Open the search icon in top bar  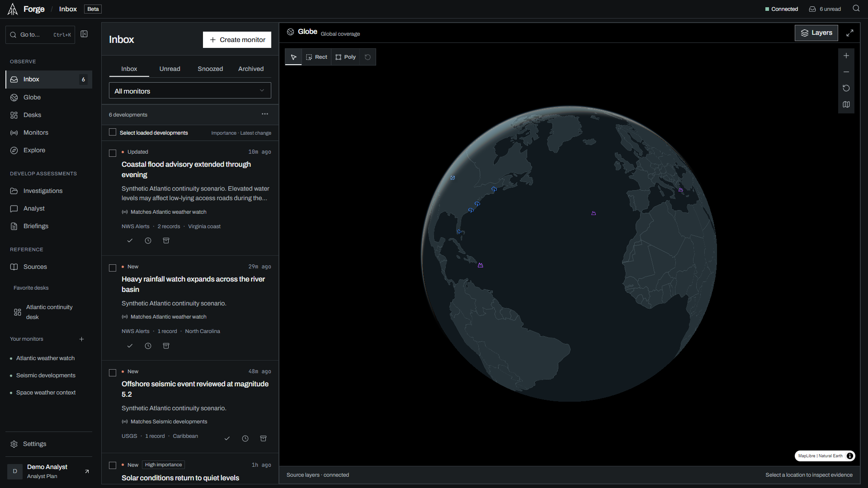pyautogui.click(x=856, y=9)
